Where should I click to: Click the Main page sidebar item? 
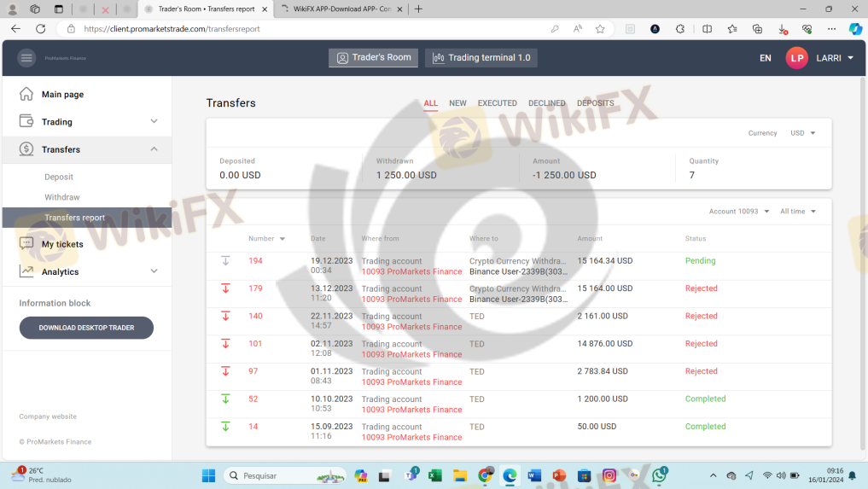(87, 94)
